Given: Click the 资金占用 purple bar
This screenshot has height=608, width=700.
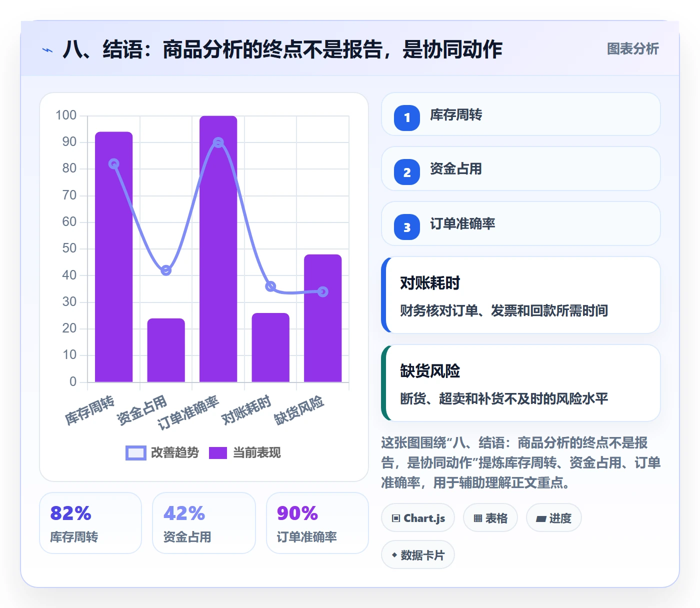Looking at the screenshot, I should [166, 350].
